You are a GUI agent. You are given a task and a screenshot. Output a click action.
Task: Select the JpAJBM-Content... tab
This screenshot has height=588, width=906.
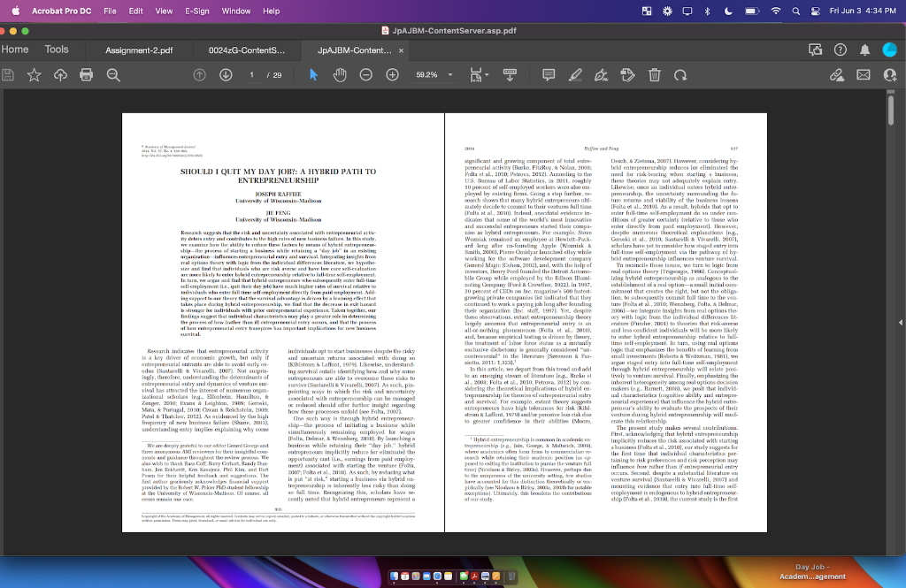point(354,50)
